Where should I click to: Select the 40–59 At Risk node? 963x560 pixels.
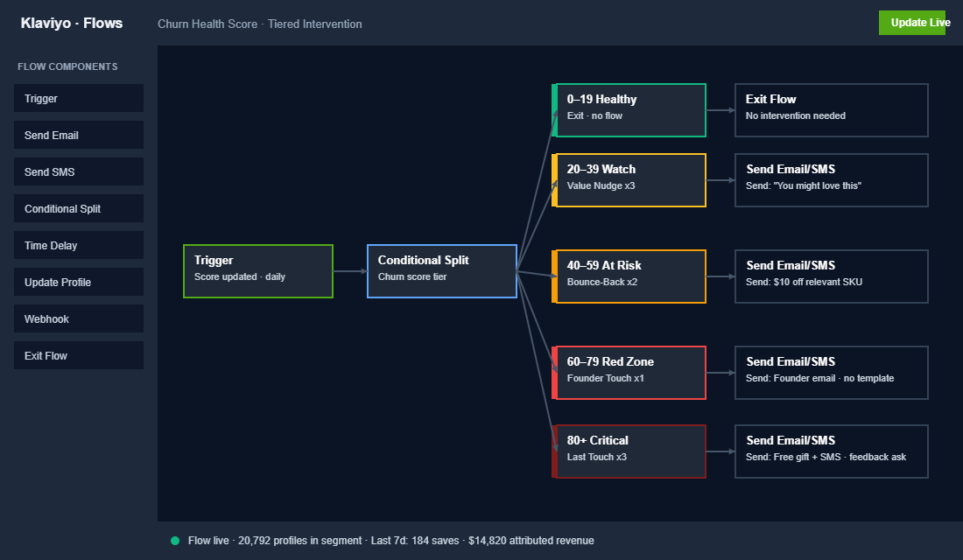pos(629,276)
